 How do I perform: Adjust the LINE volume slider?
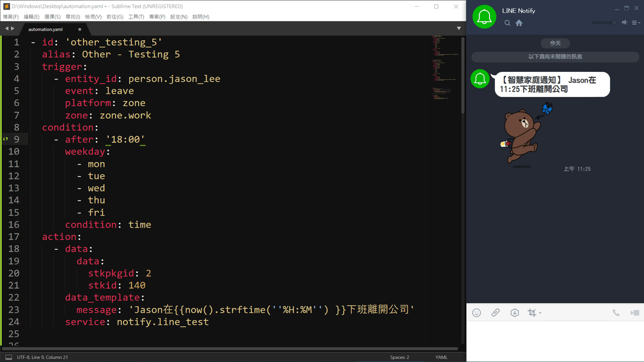click(604, 23)
